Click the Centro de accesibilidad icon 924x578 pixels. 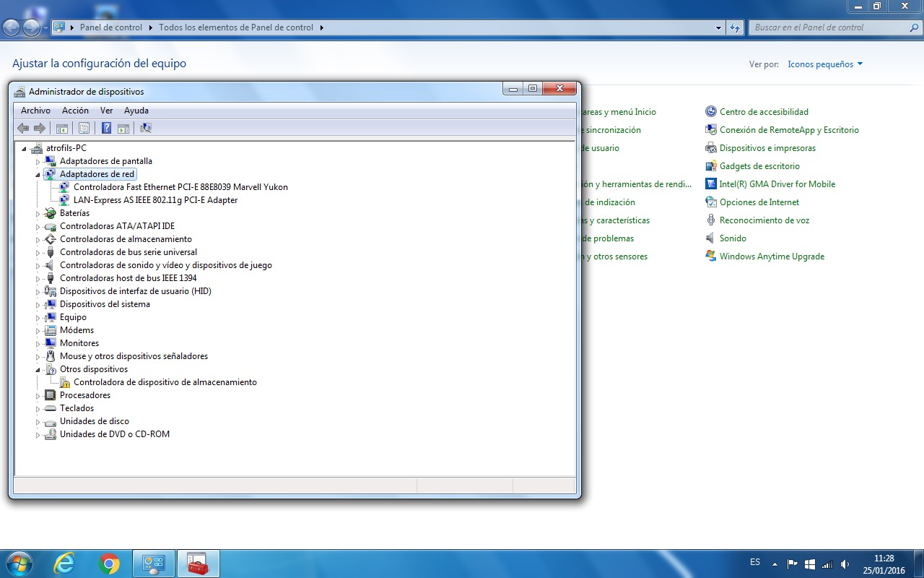(x=711, y=112)
